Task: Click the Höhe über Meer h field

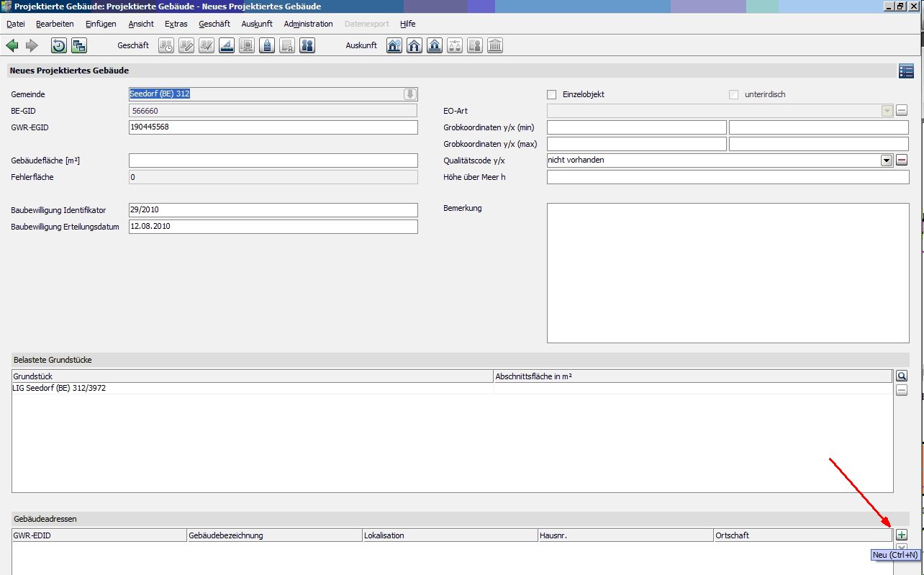Action: [728, 177]
